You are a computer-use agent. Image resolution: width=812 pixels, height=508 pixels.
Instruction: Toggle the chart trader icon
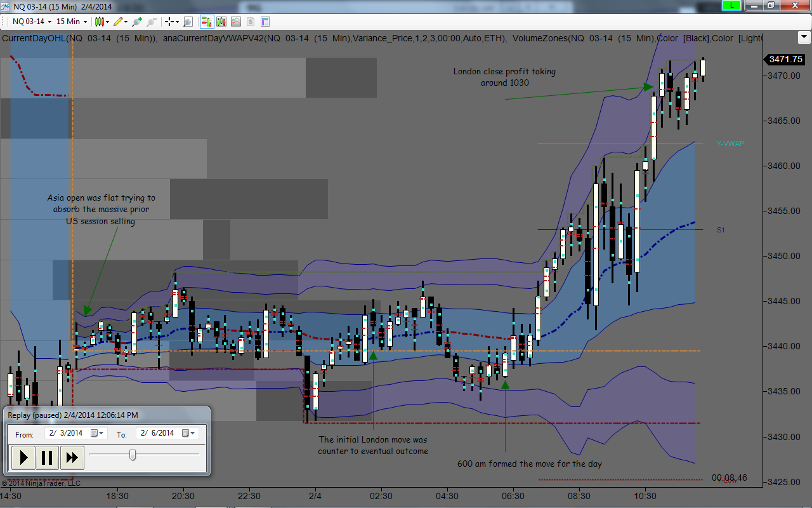[x=207, y=22]
